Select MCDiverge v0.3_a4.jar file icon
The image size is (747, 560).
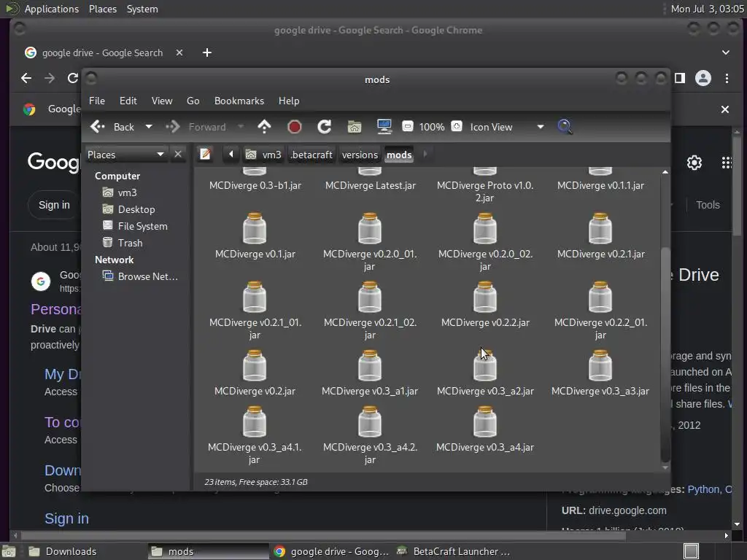[x=485, y=422]
